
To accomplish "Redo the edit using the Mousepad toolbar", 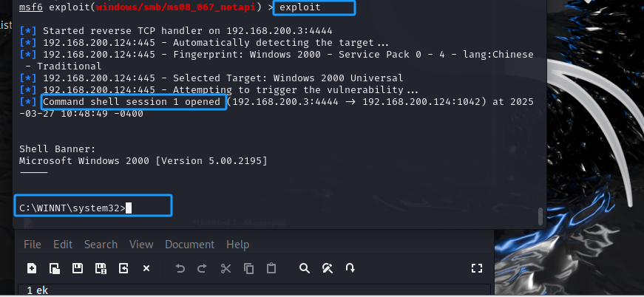I will pos(202,268).
